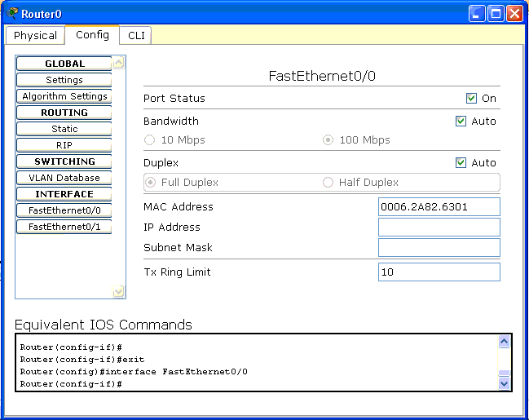Viewport: 529px width, 420px height.
Task: Open RIP routing configuration
Action: [64, 145]
